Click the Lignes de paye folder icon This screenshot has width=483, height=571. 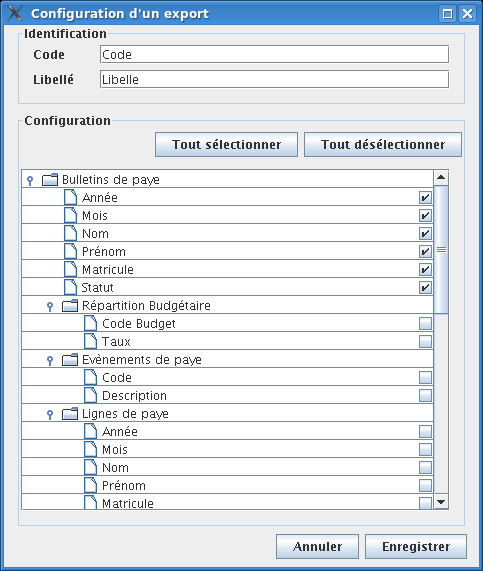[x=70, y=414]
